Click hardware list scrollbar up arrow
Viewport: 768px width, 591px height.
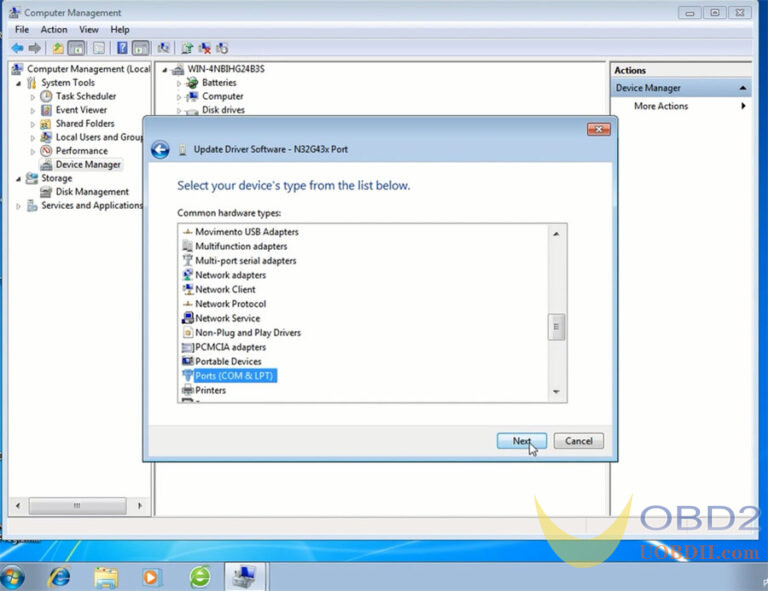[556, 234]
